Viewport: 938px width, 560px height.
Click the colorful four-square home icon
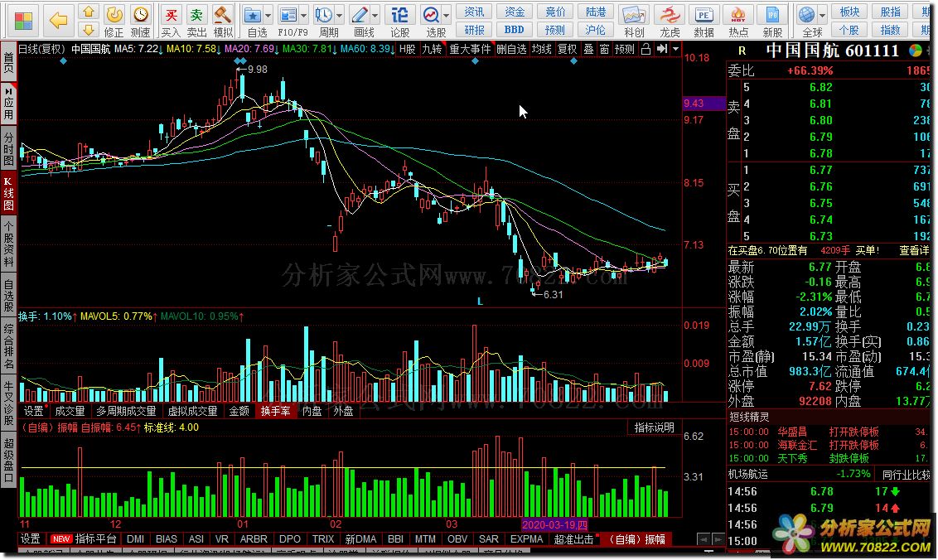click(23, 21)
